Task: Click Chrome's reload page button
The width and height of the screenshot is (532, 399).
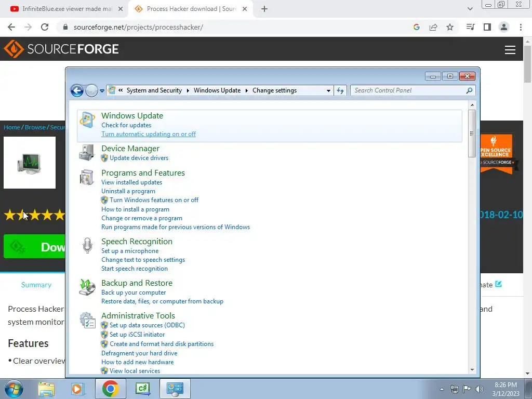Action: (x=45, y=27)
